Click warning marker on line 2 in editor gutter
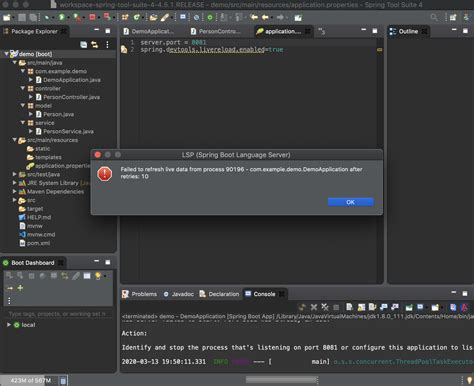Screen dimensions: 474x386 (x=124, y=50)
